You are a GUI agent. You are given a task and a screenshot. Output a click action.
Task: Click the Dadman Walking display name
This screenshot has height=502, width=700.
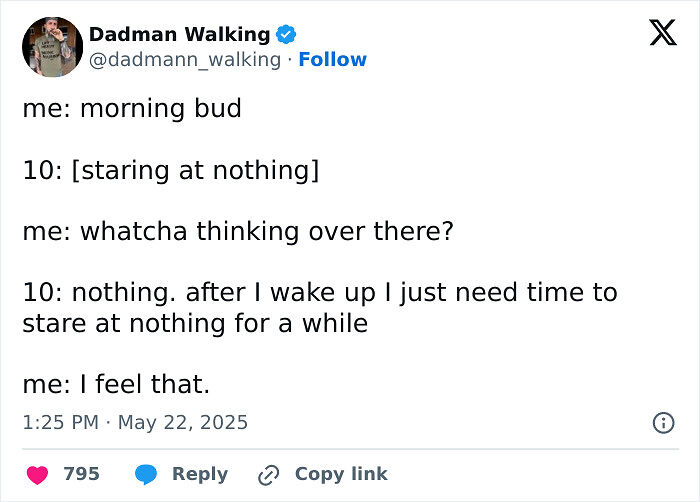tap(179, 34)
